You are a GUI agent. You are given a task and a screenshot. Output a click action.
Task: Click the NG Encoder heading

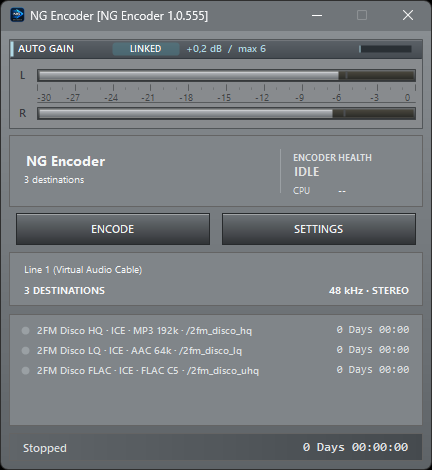[66, 161]
